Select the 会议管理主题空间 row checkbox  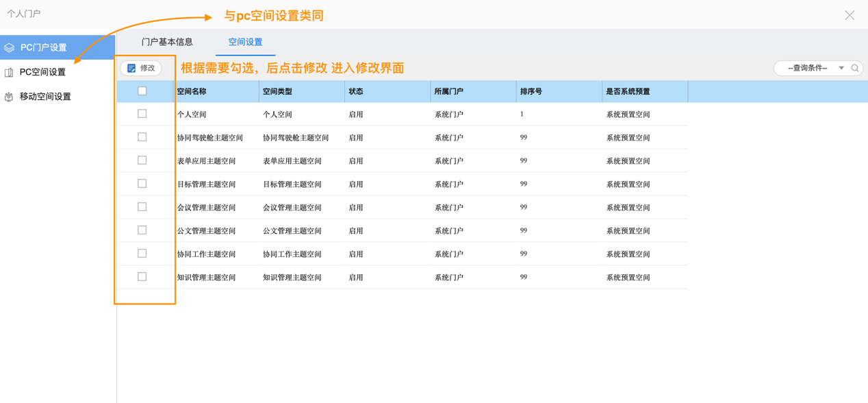pyautogui.click(x=142, y=207)
